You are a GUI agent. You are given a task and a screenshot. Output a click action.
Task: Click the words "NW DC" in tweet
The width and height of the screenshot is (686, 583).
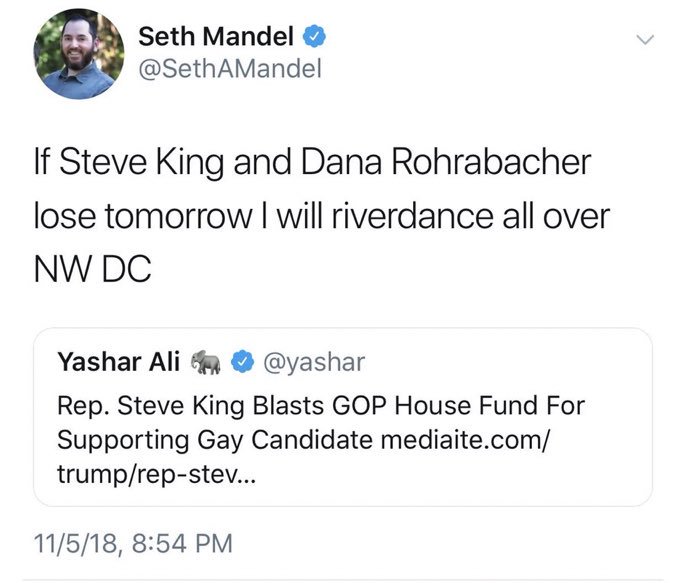[x=93, y=269]
